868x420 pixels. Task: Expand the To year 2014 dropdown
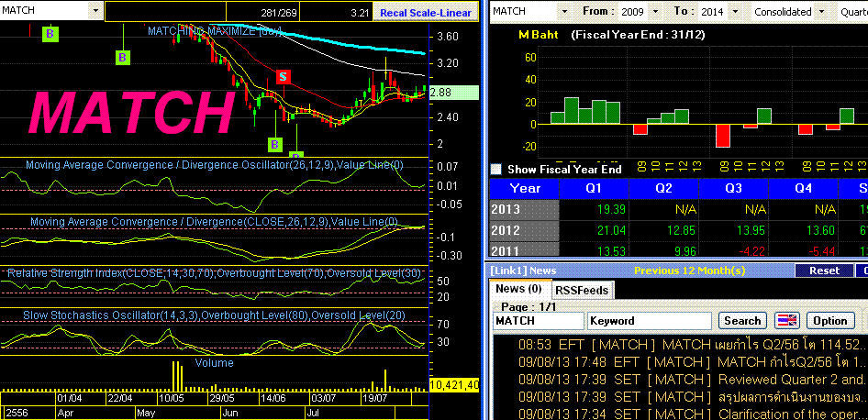click(735, 12)
